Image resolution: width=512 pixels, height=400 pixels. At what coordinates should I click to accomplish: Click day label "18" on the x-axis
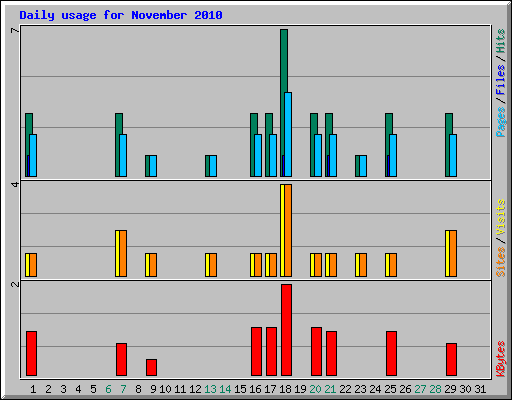pos(285,389)
